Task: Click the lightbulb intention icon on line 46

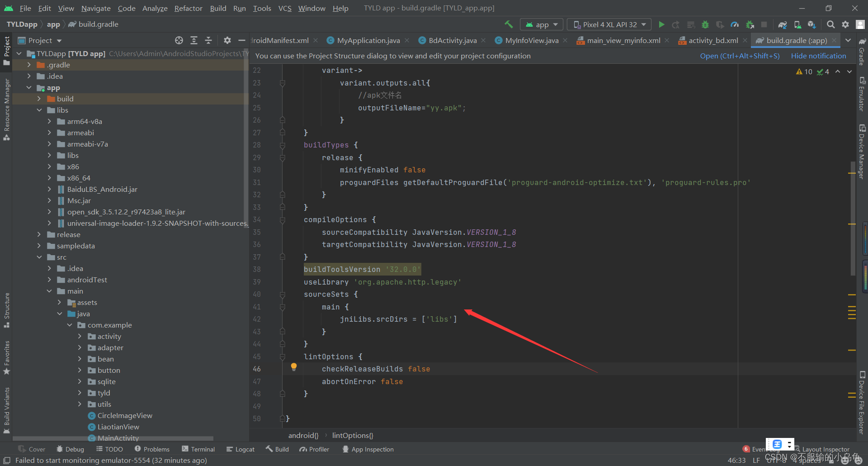Action: click(294, 367)
